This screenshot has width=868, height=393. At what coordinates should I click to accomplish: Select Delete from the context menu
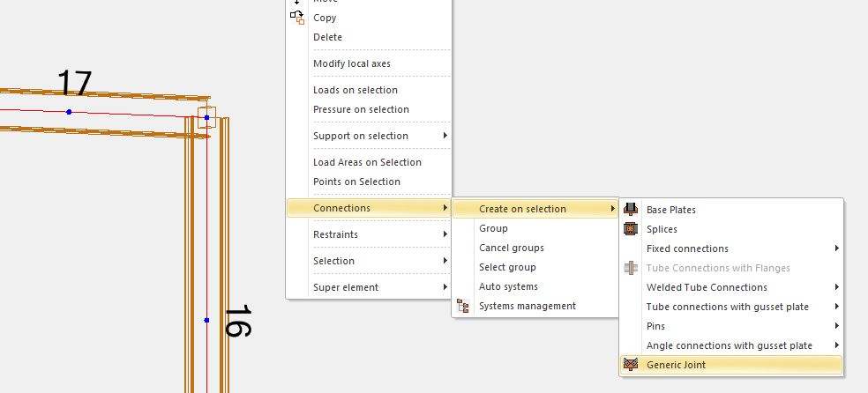pyautogui.click(x=327, y=37)
